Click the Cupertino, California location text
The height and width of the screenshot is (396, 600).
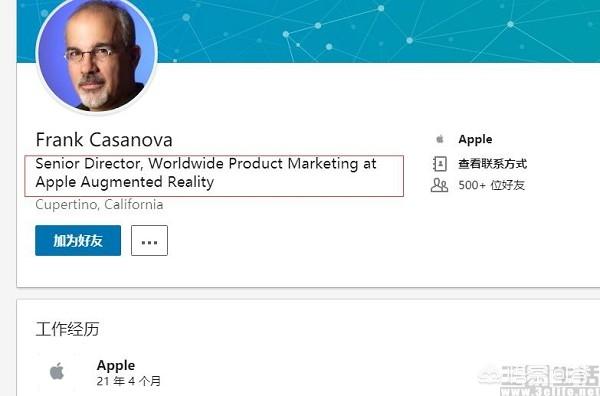tap(99, 204)
